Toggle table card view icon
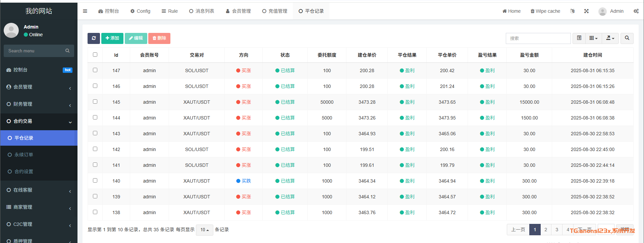Viewport: 644px width, 243px height. pos(579,38)
